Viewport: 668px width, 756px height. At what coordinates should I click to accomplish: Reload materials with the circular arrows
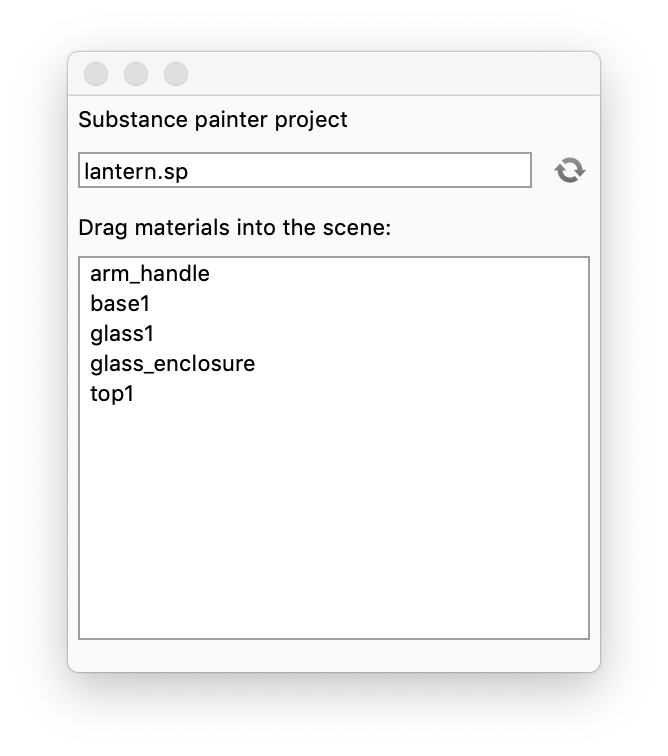pyautogui.click(x=570, y=170)
